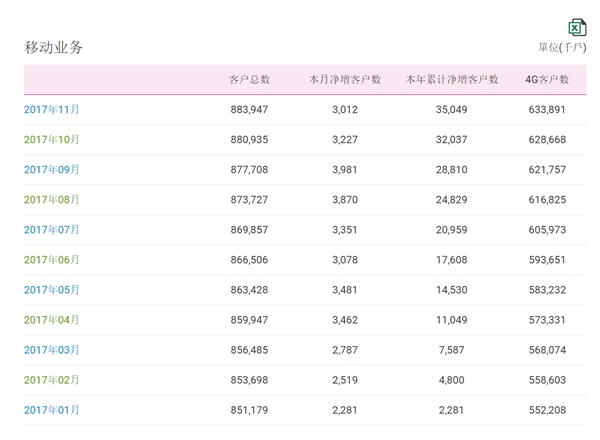Click the 移动业务 section heading
Image resolution: width=600 pixels, height=440 pixels.
(54, 47)
